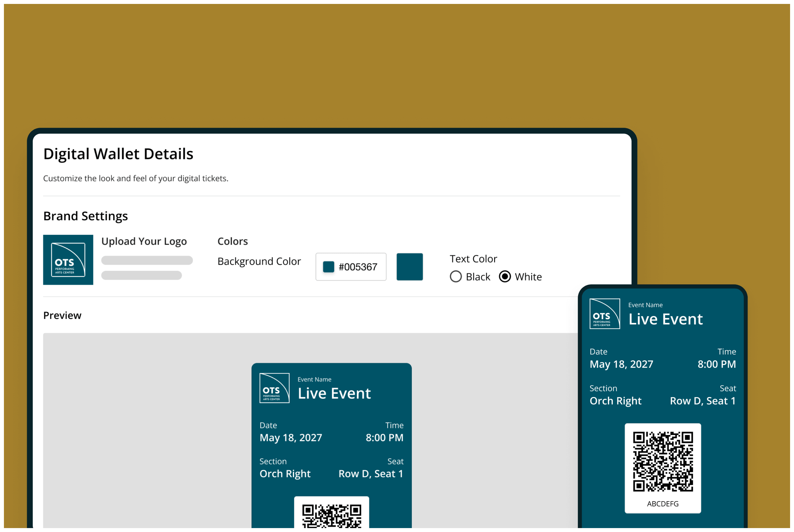Screen dimensions: 794x532
Task: Click the OTS logo in the preview ticket
Action: coord(274,388)
